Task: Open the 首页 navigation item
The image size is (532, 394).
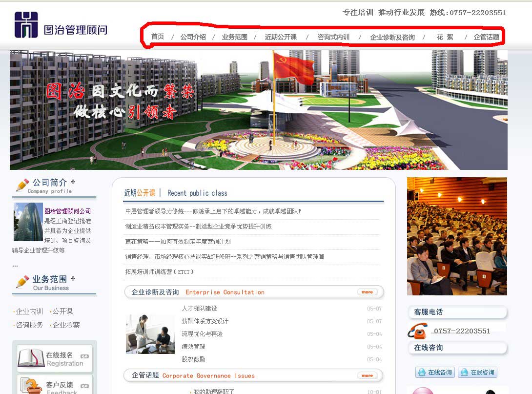Action: coord(158,36)
